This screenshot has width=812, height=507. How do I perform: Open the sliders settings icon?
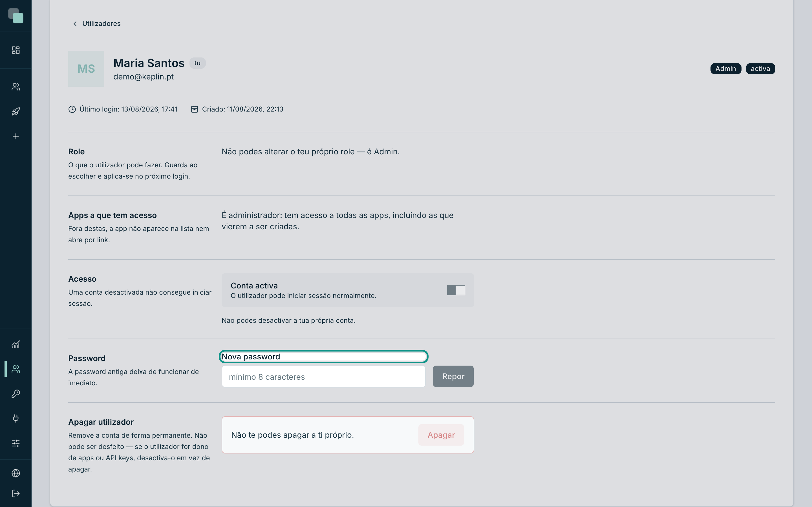(x=16, y=443)
